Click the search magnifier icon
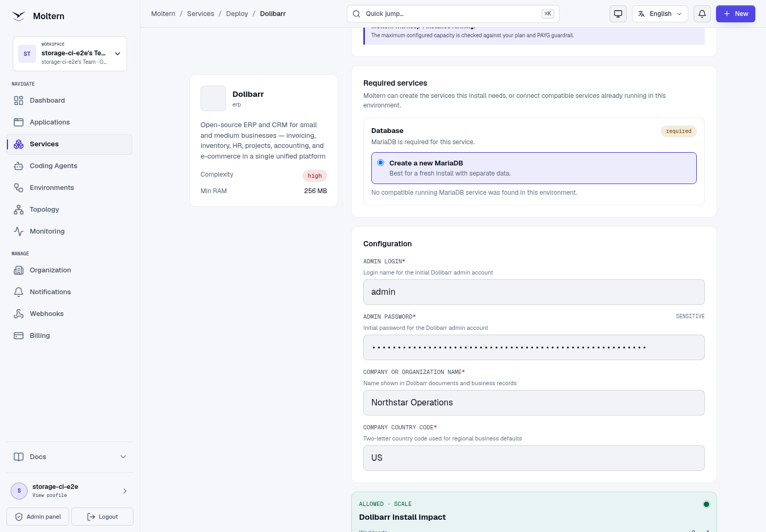This screenshot has width=766, height=532. pyautogui.click(x=356, y=14)
